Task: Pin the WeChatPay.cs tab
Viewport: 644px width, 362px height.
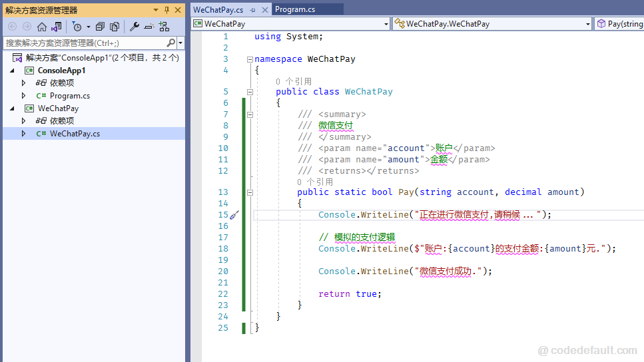Action: tap(252, 10)
